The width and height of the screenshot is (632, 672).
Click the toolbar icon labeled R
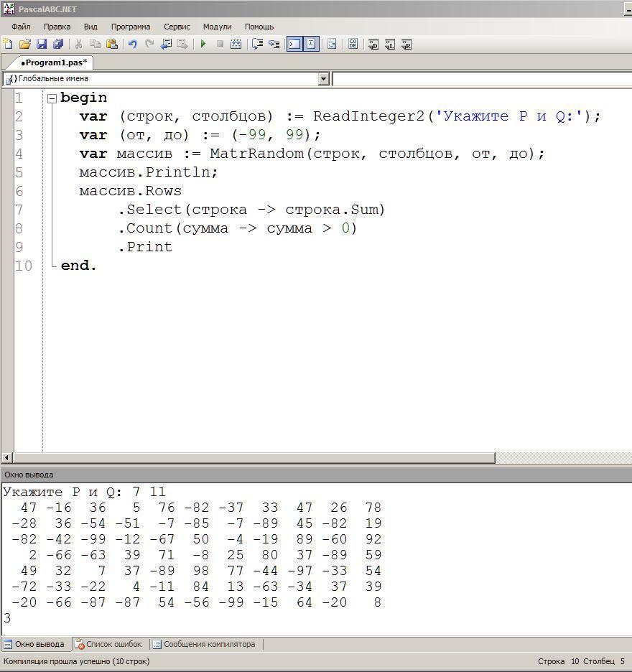[406, 44]
